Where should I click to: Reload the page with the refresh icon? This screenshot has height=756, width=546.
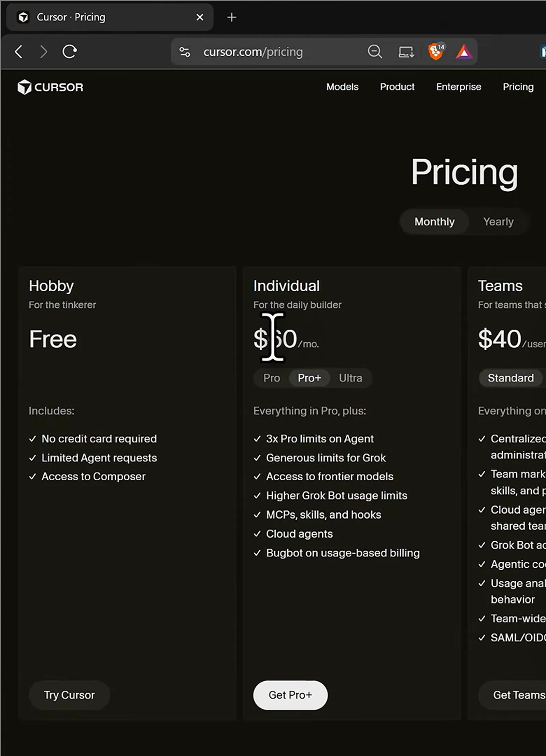coord(70,52)
